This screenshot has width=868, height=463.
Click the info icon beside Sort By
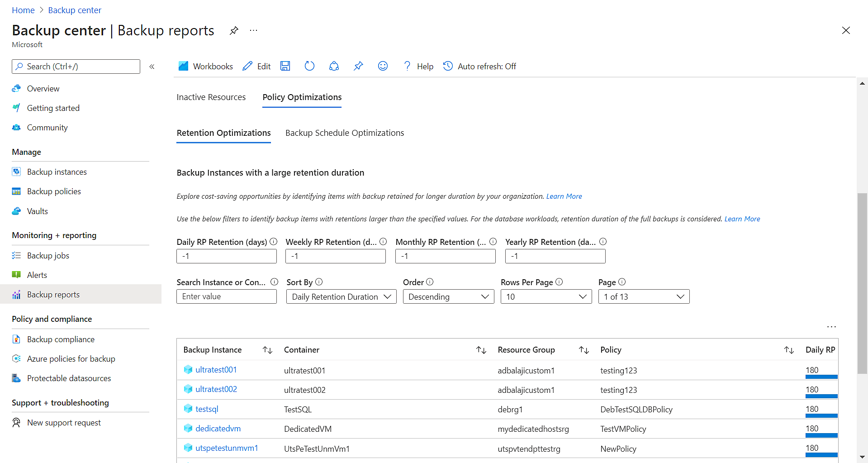click(x=319, y=282)
